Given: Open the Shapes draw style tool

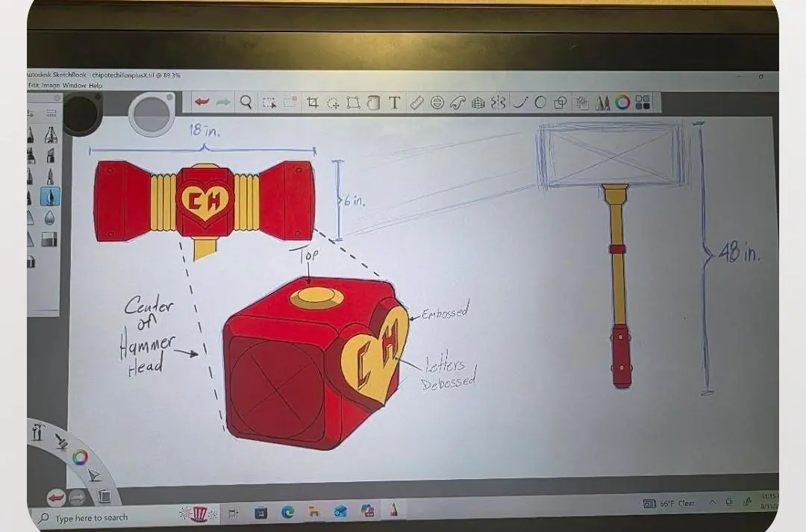Looking at the screenshot, I should [560, 103].
